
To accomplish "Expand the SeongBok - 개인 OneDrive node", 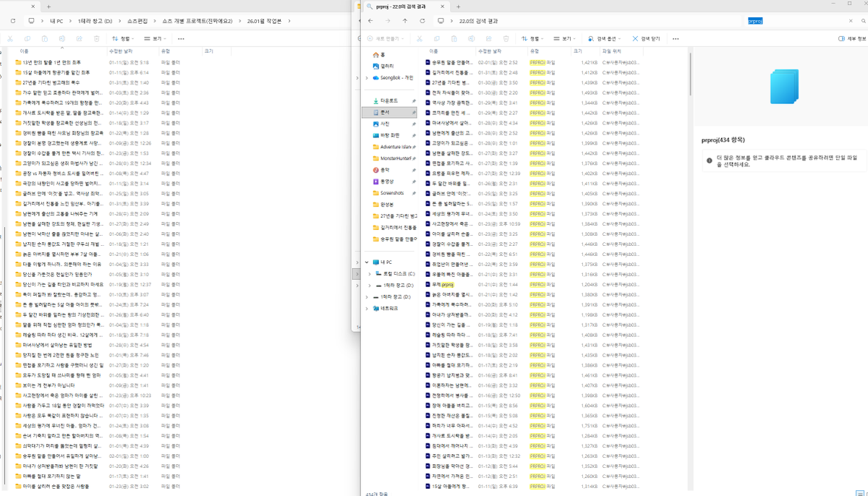I will pyautogui.click(x=367, y=77).
